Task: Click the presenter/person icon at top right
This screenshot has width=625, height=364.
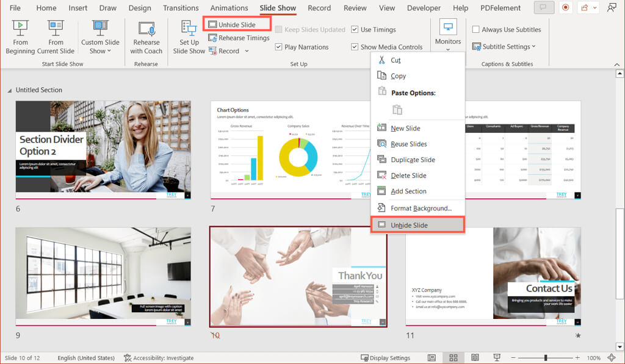Action: point(612,7)
